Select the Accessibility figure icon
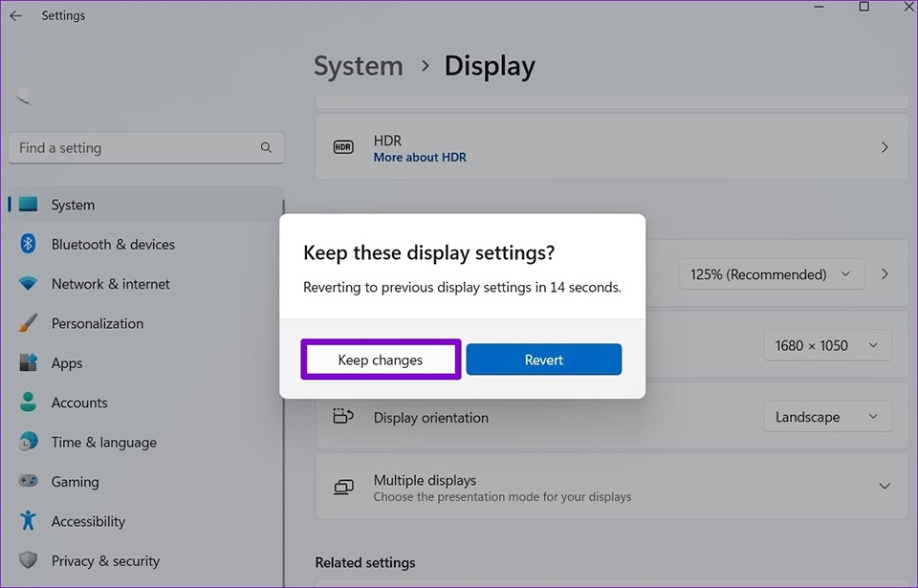 [x=29, y=521]
